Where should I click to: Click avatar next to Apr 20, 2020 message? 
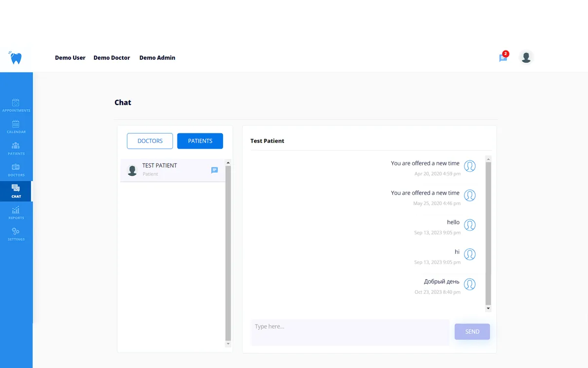coord(470,166)
